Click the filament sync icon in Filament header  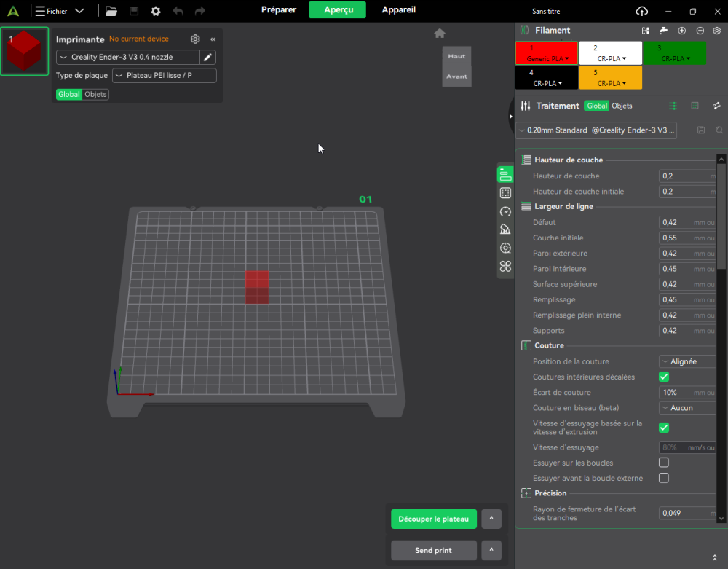pos(645,31)
